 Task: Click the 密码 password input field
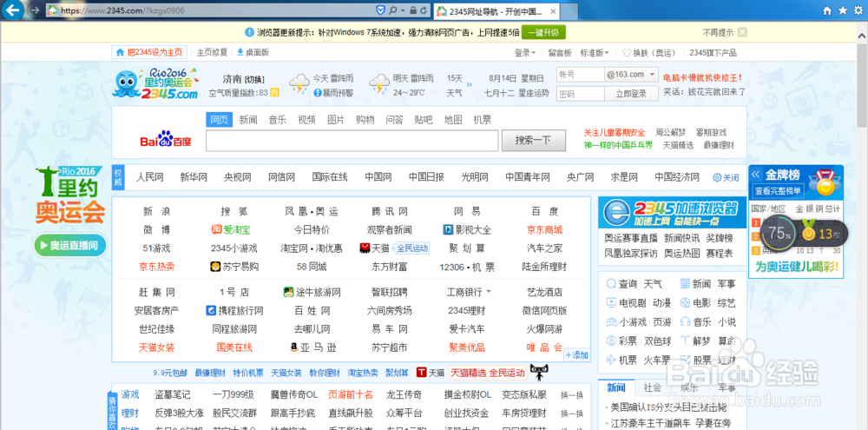(x=580, y=94)
